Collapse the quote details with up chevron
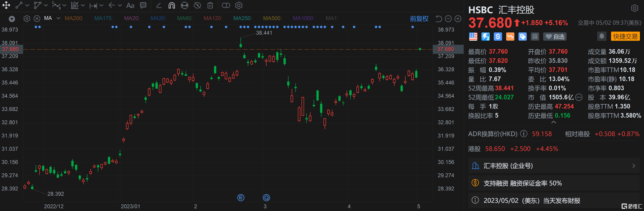Screen dimensions: 644x211 tap(553, 122)
